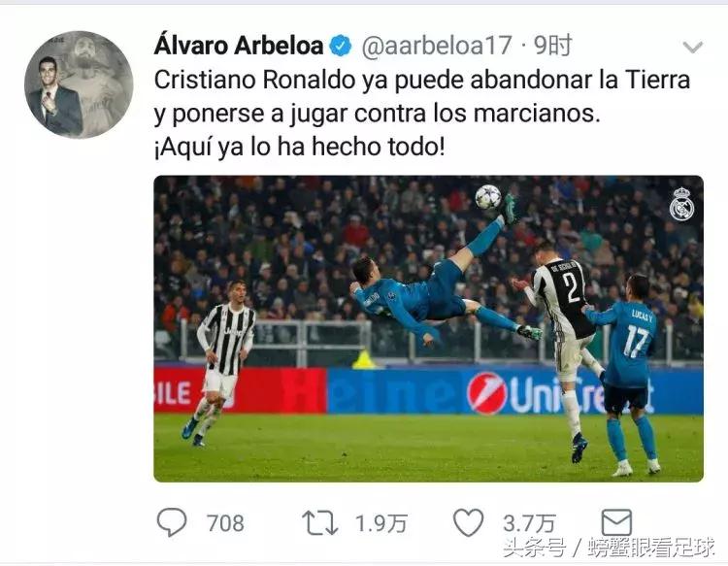Click the 1.9万 retweet count
Image resolution: width=728 pixels, height=566 pixels.
(381, 523)
